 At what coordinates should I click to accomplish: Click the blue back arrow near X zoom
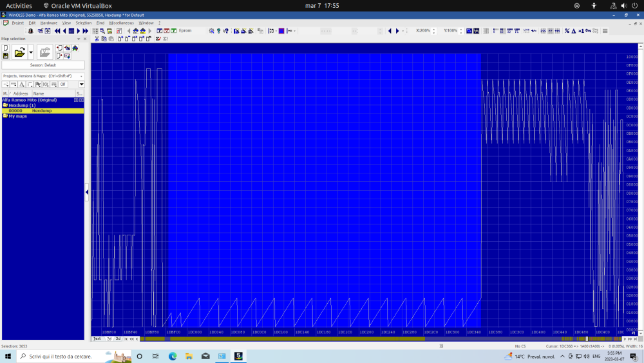click(390, 31)
